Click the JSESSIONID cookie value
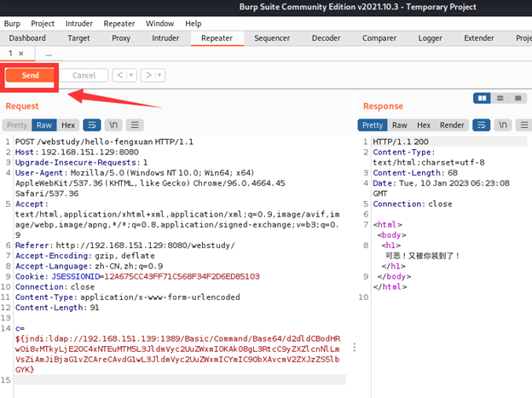 (x=182, y=276)
